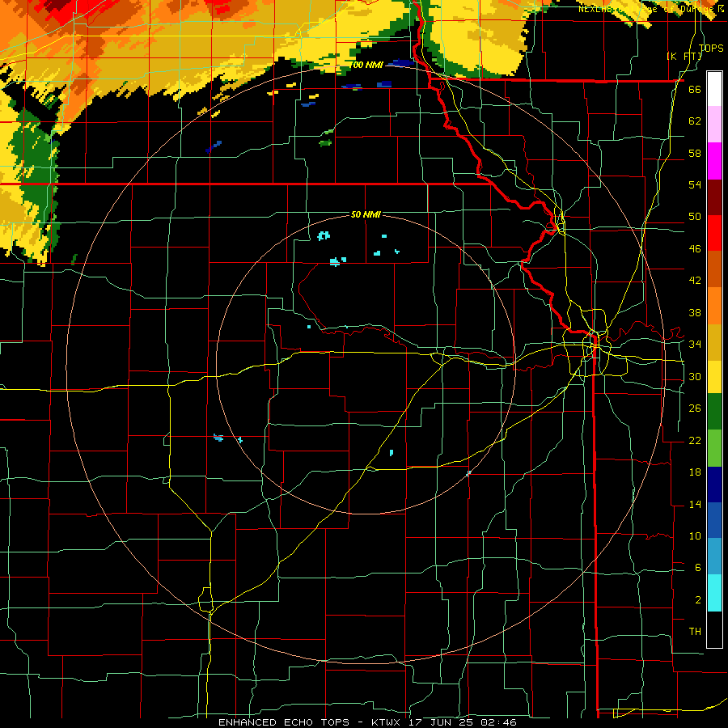Click the NEXLAB College of DuPage credit
This screenshot has width=728, height=728.
point(652,9)
